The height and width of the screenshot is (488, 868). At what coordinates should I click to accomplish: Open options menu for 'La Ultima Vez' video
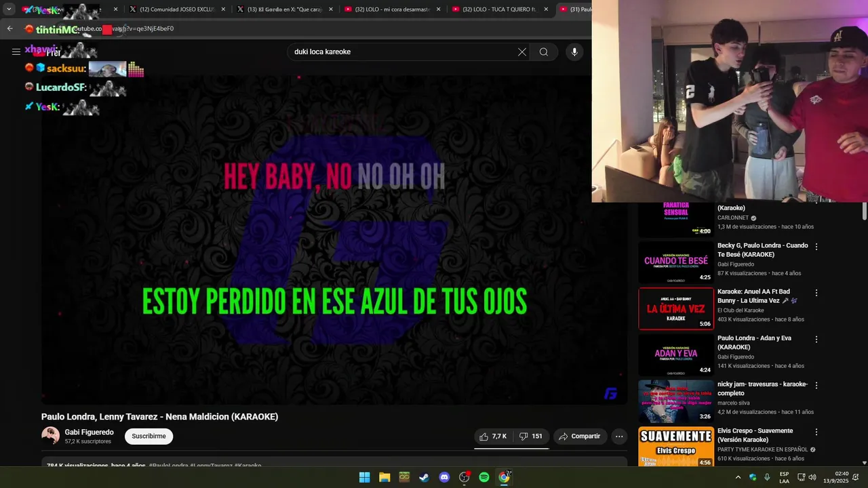(816, 293)
